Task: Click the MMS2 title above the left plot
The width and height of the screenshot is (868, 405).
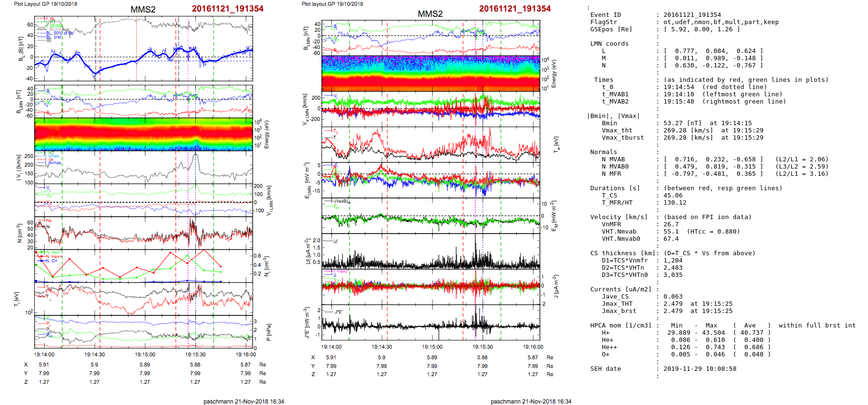Action: point(143,10)
